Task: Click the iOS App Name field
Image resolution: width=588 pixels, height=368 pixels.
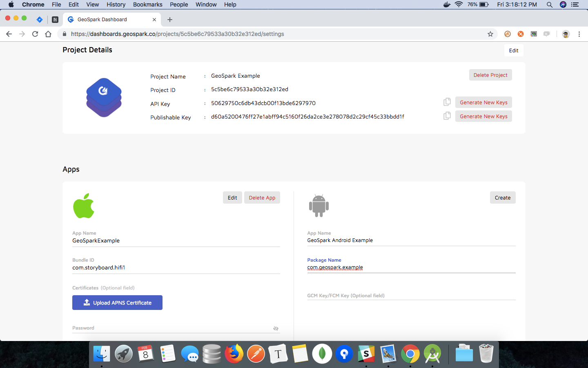Action: (x=176, y=240)
